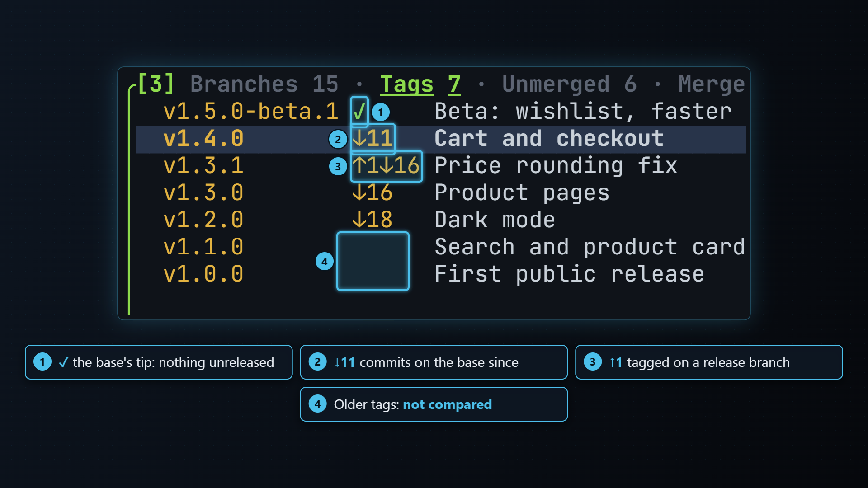Switch to the Branches 15 tab
This screenshot has width=868, height=488.
pos(264,84)
